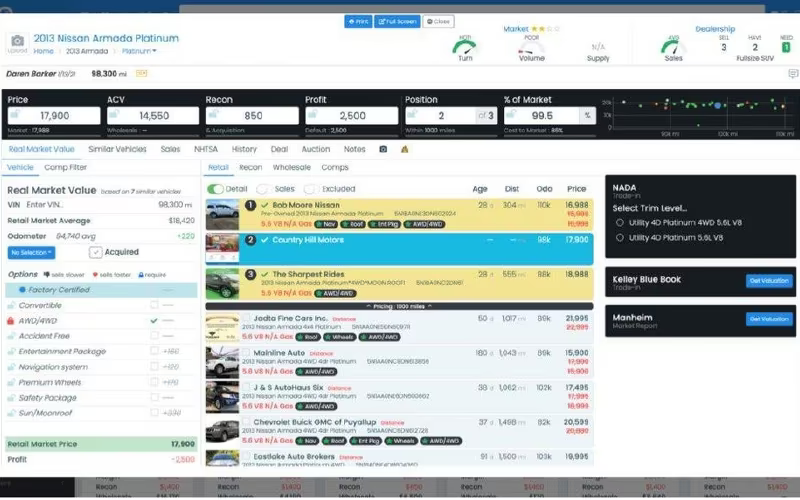Click the camera Upload photo icon
This screenshot has width=800, height=500.
pyautogui.click(x=17, y=42)
